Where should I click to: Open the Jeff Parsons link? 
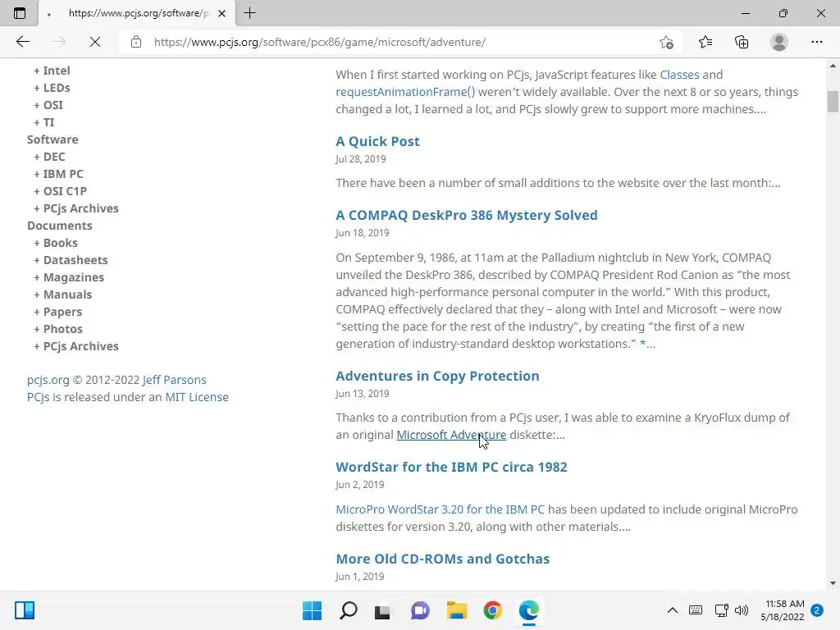tap(175, 380)
